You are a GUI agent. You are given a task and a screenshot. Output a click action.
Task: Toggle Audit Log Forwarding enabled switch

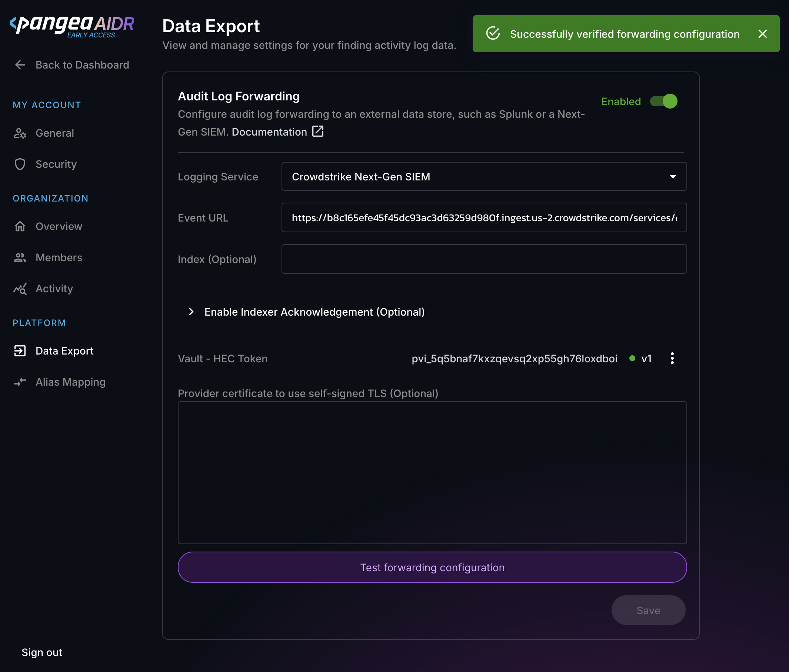(664, 101)
